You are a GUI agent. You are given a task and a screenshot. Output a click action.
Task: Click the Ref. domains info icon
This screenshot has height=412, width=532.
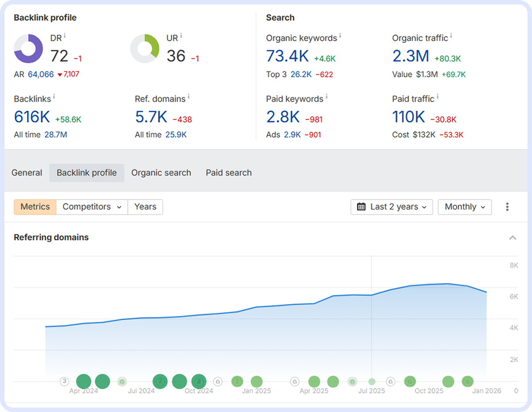tap(188, 96)
